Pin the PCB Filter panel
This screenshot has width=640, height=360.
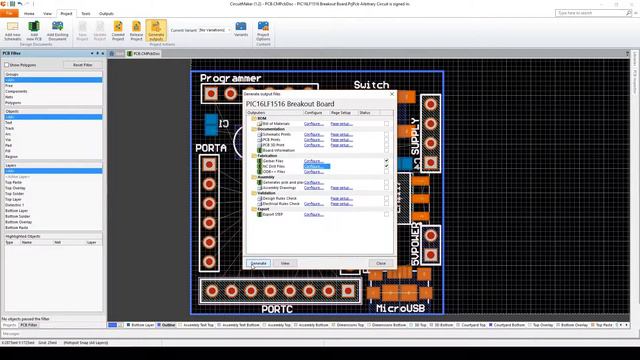(x=98, y=53)
